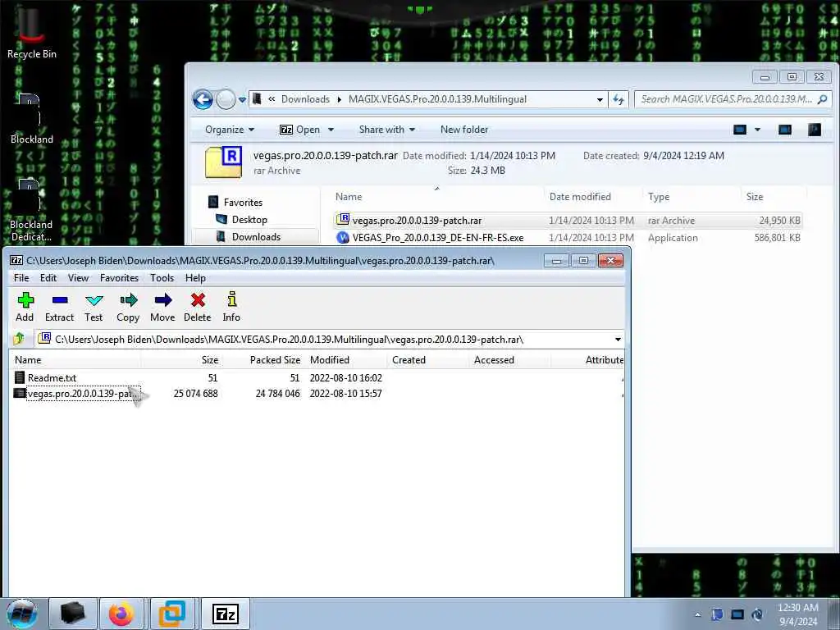Open recent locations dropdown in Explorer

pyautogui.click(x=242, y=99)
